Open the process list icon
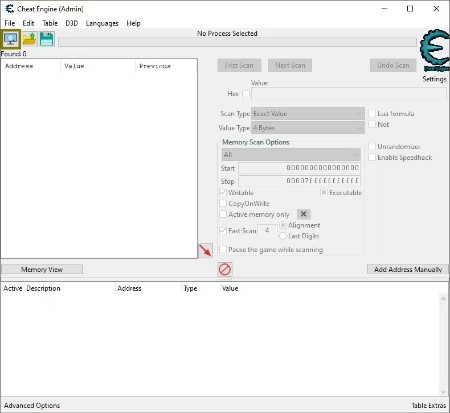Image resolution: width=450 pixels, height=413 pixels. [x=11, y=39]
